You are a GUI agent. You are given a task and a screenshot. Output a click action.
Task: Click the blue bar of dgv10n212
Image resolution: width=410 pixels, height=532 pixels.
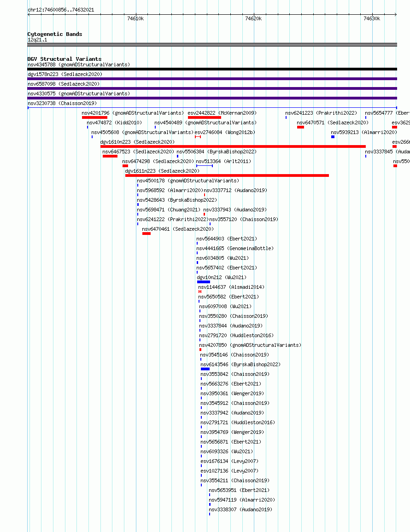tap(204, 282)
